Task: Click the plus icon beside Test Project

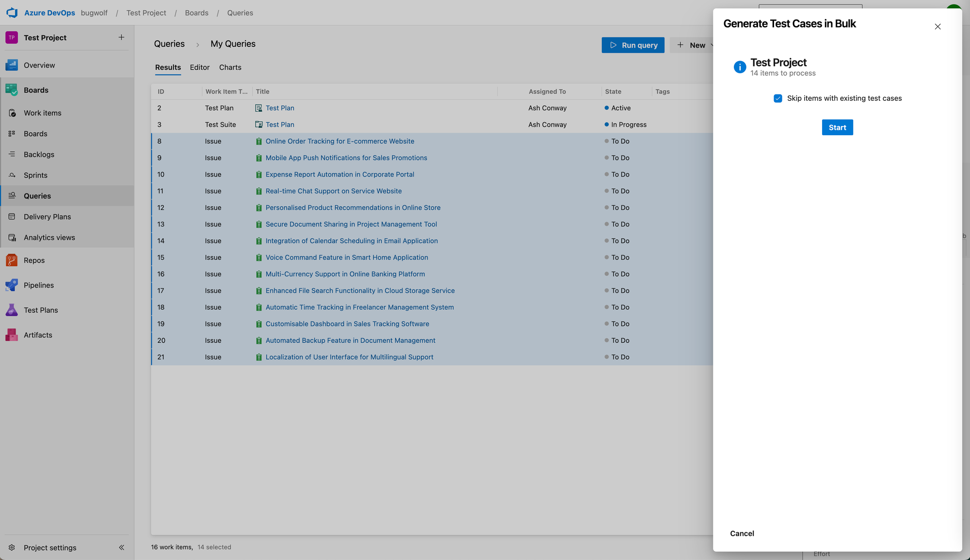Action: point(121,37)
